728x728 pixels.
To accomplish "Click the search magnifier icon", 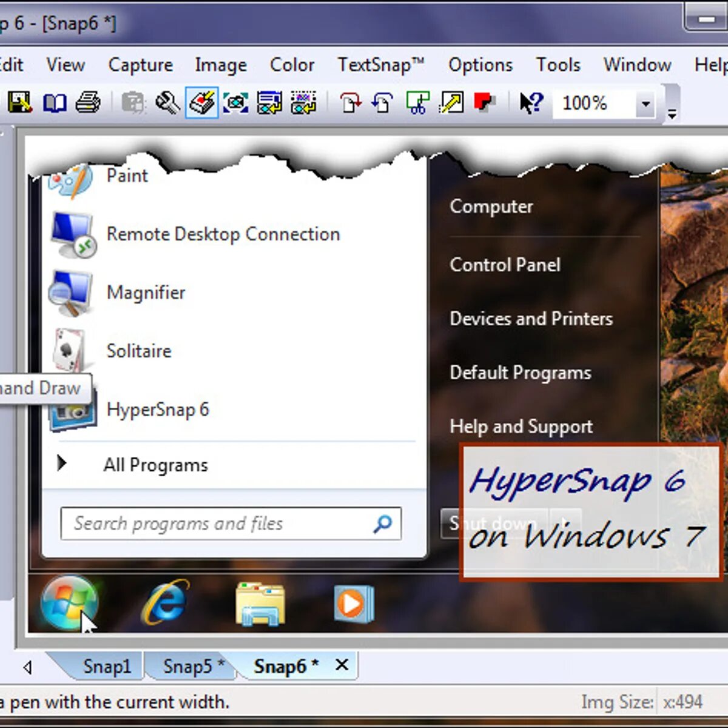I will click(383, 524).
